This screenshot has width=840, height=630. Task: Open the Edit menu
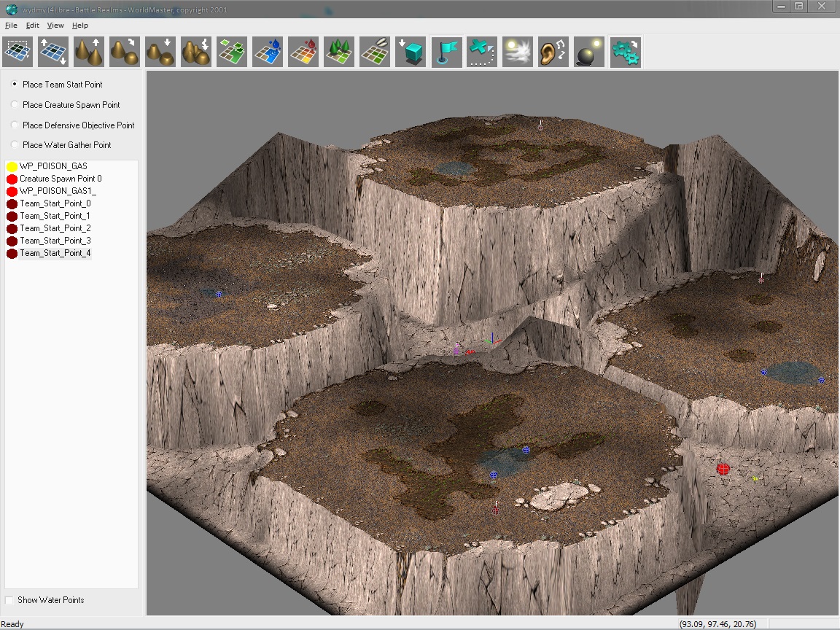tap(33, 26)
